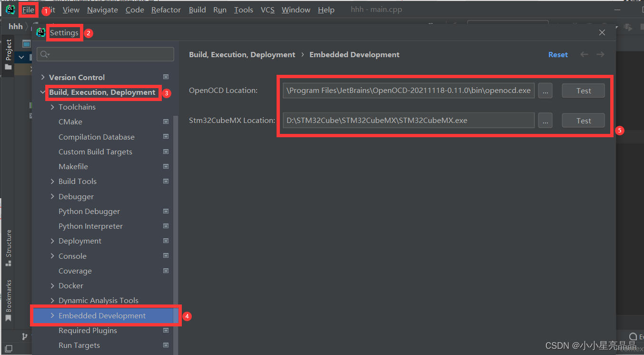Expand the Console node
The height and width of the screenshot is (355, 644).
click(52, 256)
